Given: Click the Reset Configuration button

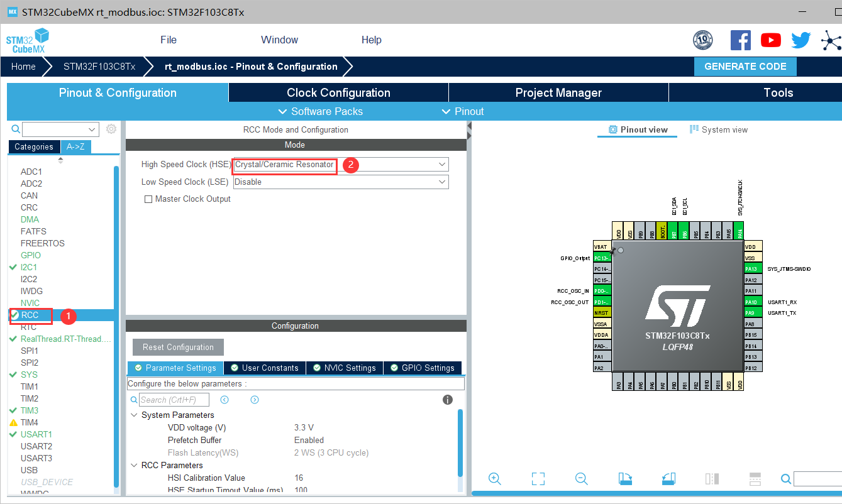Looking at the screenshot, I should (x=178, y=347).
